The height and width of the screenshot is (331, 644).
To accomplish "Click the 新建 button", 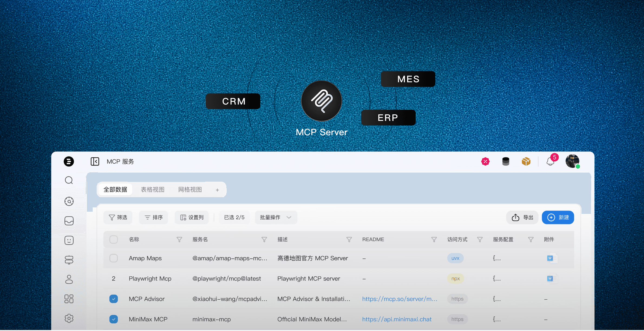I will point(558,217).
